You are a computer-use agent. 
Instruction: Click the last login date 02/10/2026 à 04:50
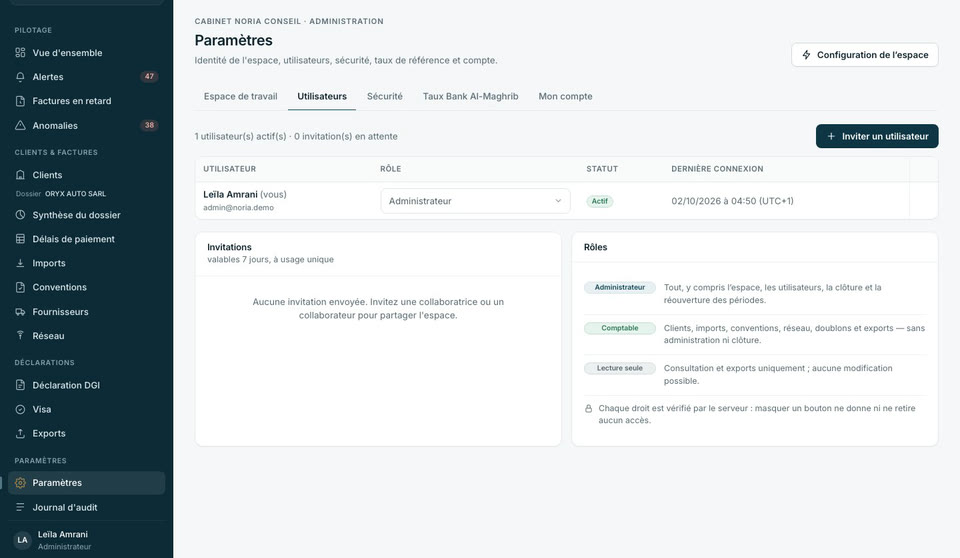732,201
